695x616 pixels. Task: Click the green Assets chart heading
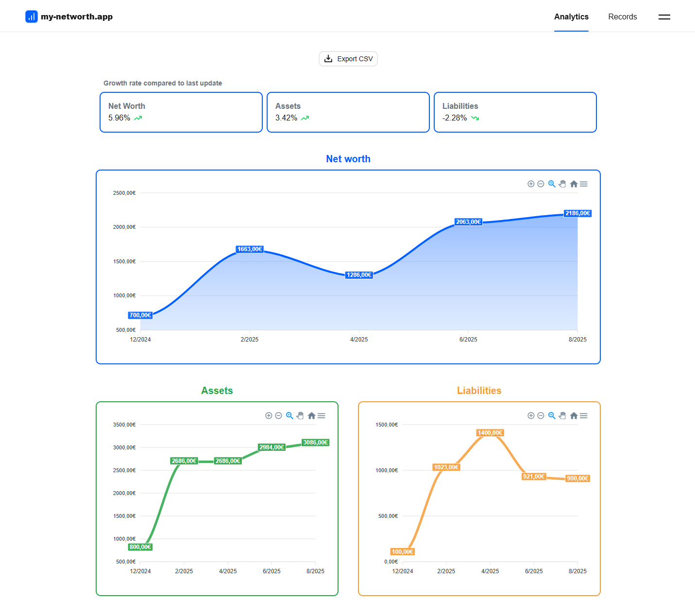[x=217, y=391]
